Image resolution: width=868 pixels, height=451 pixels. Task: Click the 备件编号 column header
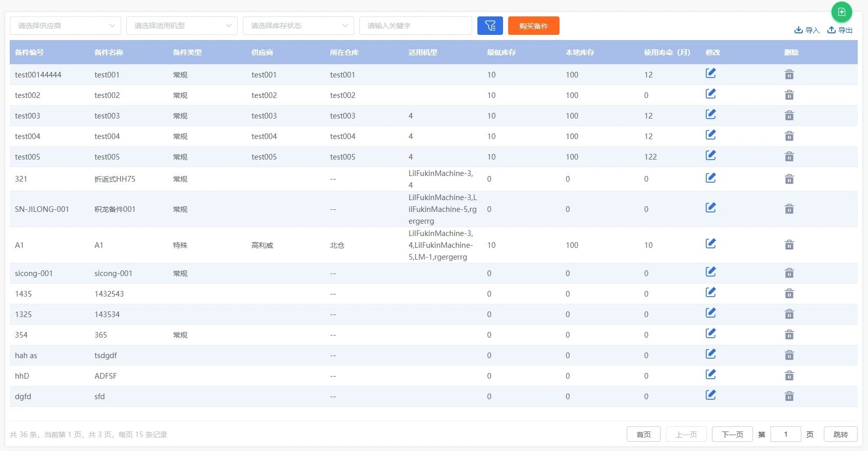pyautogui.click(x=29, y=52)
